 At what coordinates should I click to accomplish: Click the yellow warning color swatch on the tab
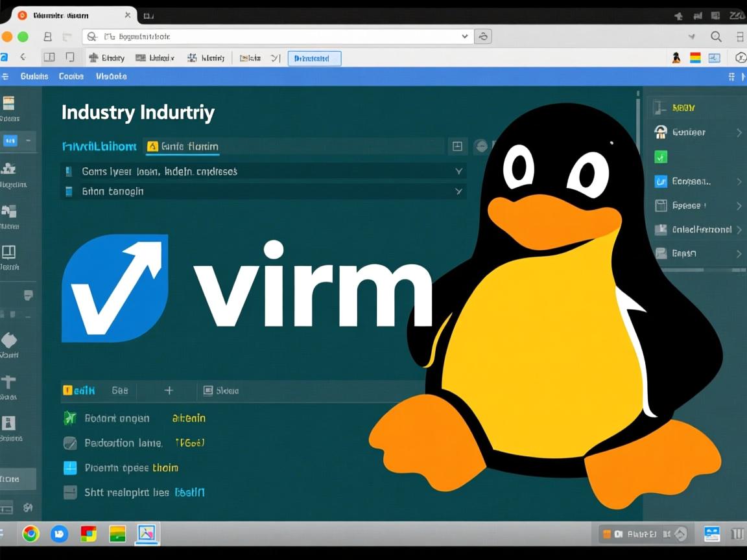[x=152, y=146]
